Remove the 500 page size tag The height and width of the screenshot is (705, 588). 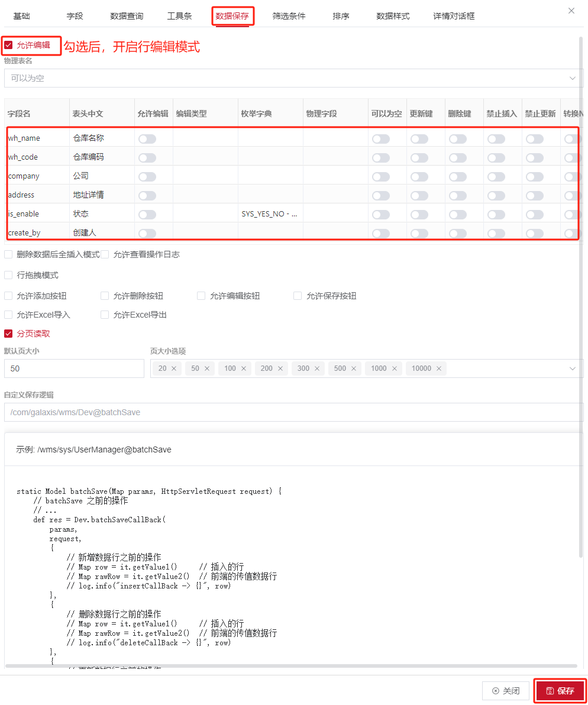click(x=354, y=368)
